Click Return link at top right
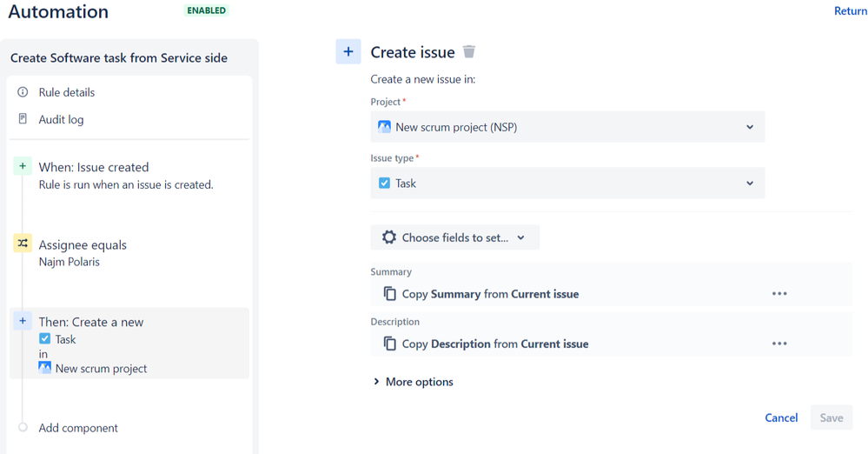The height and width of the screenshot is (454, 868). pyautogui.click(x=850, y=11)
